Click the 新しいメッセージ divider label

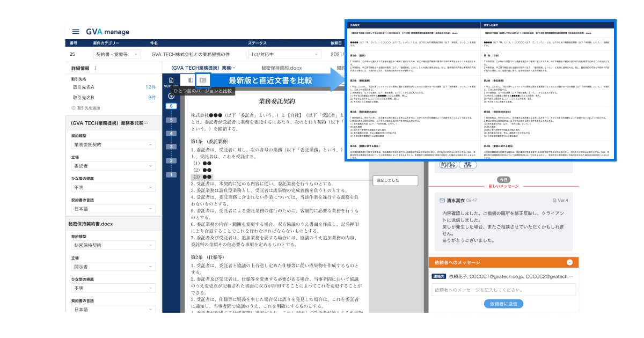pos(503,186)
